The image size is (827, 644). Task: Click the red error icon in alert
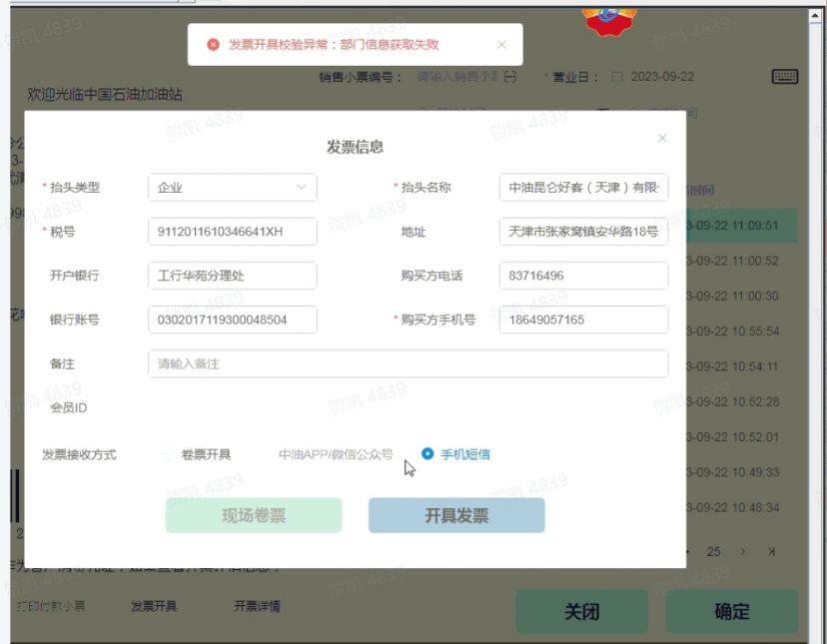tap(213, 45)
